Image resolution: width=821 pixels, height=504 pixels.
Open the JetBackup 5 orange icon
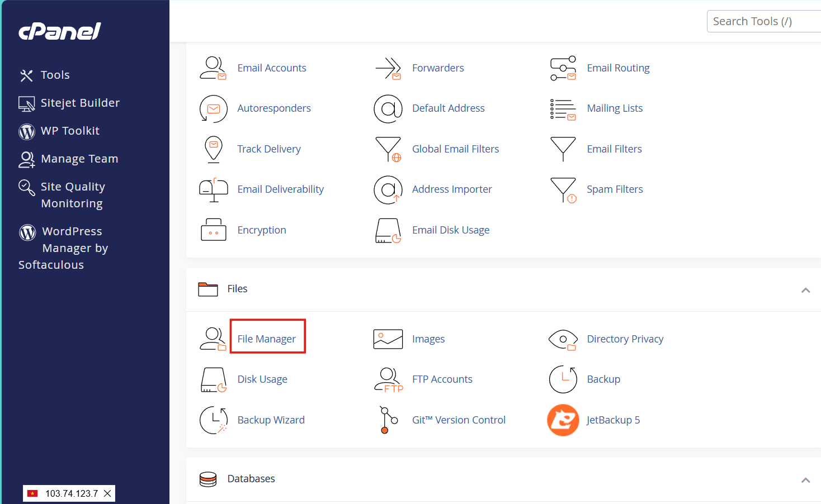pyautogui.click(x=563, y=420)
